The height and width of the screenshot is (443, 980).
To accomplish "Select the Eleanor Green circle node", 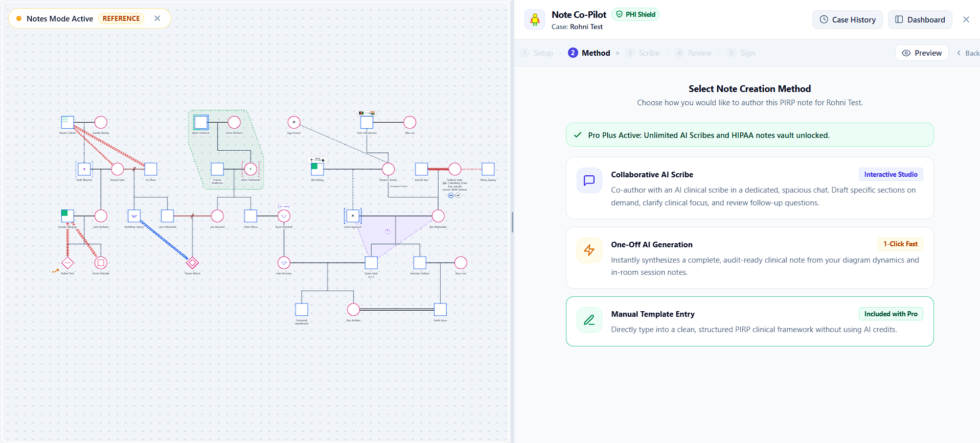I will [x=389, y=169].
